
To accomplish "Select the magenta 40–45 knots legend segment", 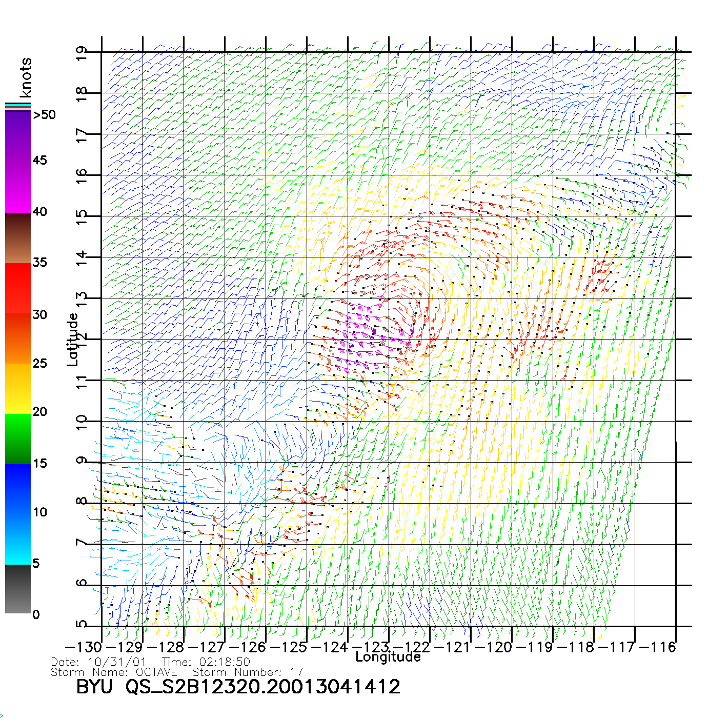I will (18, 187).
